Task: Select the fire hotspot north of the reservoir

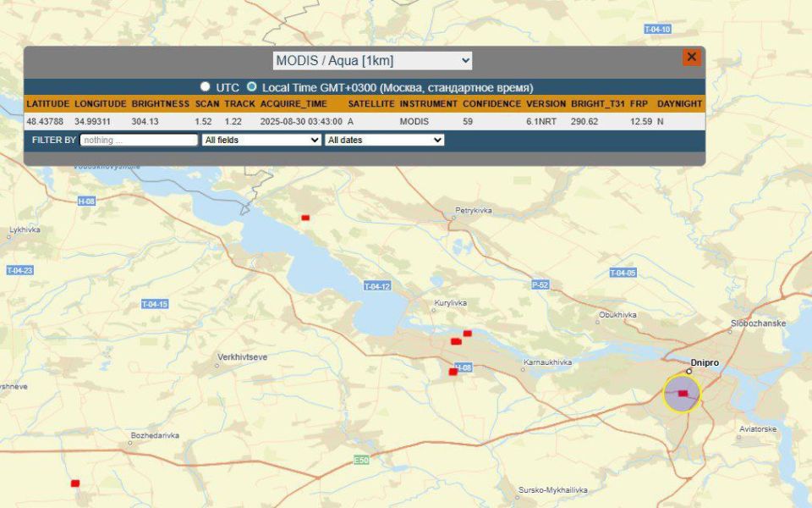Action: tap(305, 218)
